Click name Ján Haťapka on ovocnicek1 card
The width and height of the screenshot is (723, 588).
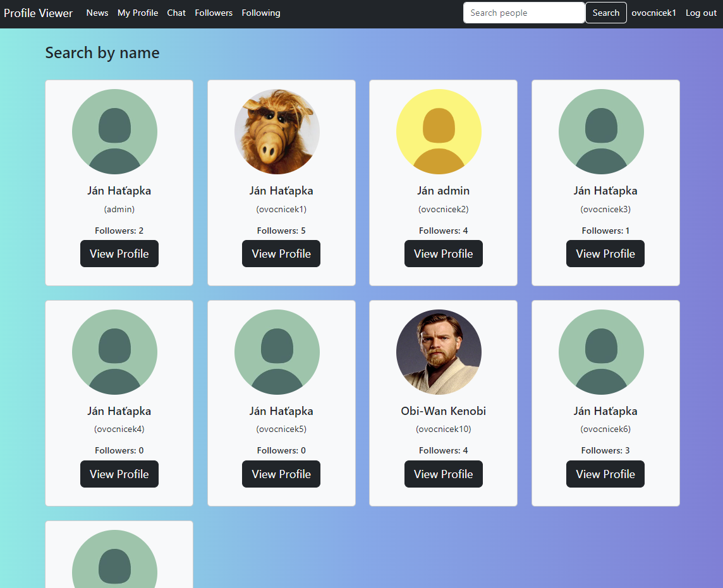coord(281,191)
